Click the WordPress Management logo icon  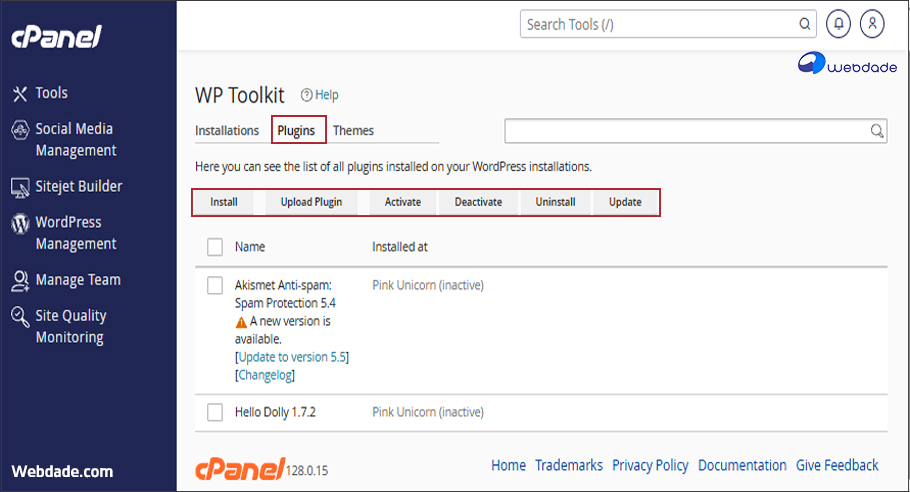click(x=19, y=223)
